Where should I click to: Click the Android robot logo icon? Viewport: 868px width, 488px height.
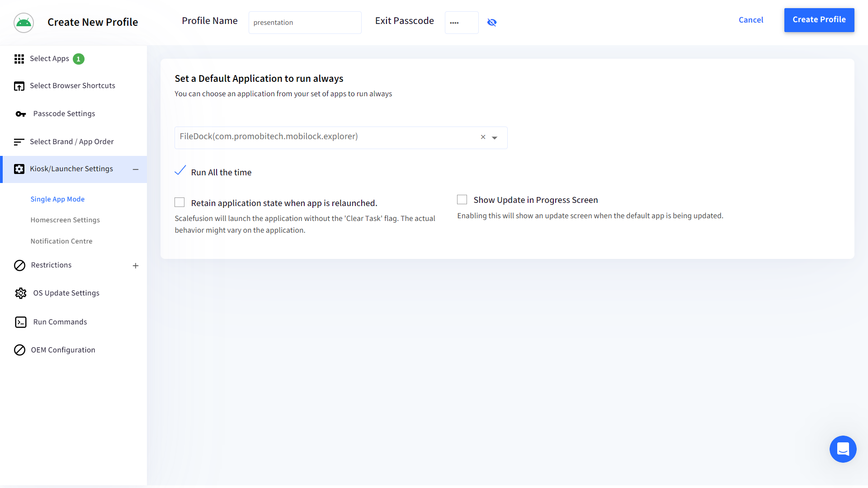[x=24, y=23]
